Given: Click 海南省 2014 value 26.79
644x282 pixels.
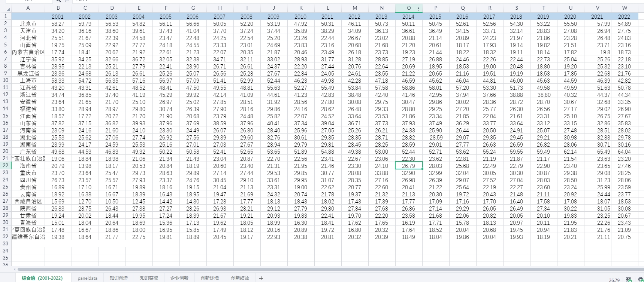Looking at the screenshot, I should (x=409, y=166).
